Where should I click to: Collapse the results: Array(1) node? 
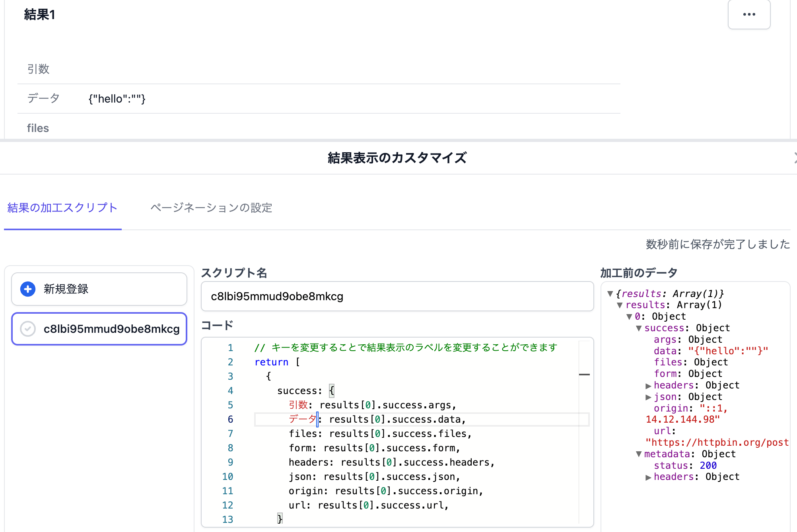(x=620, y=305)
